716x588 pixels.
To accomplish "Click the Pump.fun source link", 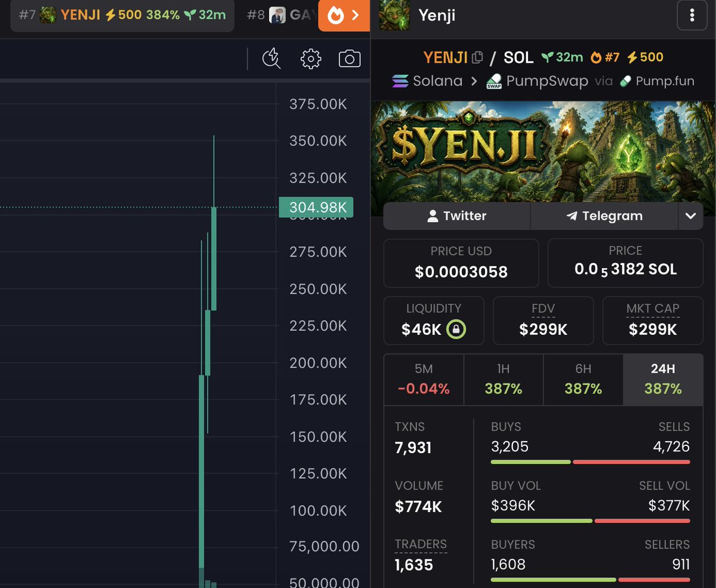I will point(665,81).
